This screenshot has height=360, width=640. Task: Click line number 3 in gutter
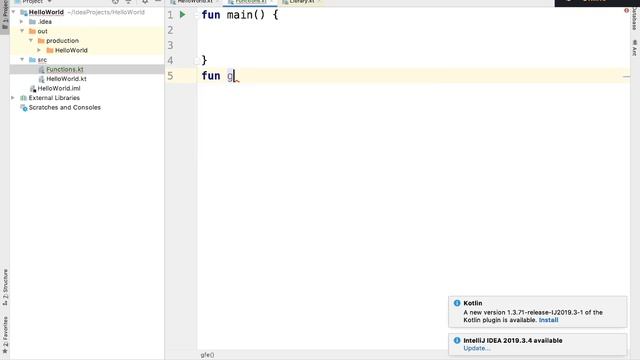(x=170, y=45)
